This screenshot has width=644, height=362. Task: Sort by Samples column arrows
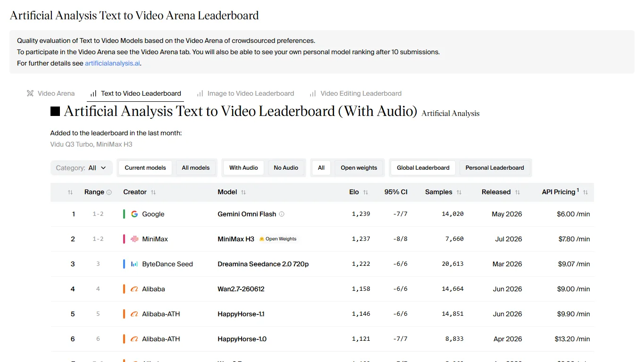tap(459, 192)
